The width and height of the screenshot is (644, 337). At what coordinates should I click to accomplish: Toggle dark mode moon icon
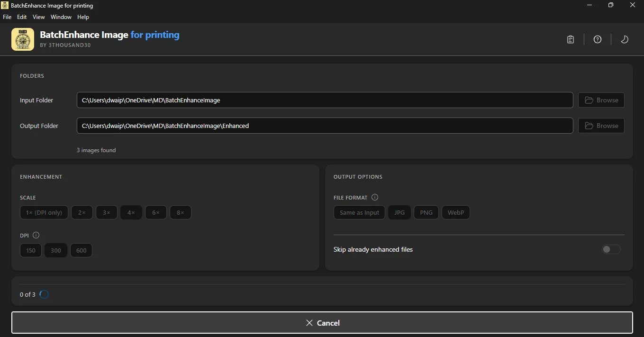625,39
